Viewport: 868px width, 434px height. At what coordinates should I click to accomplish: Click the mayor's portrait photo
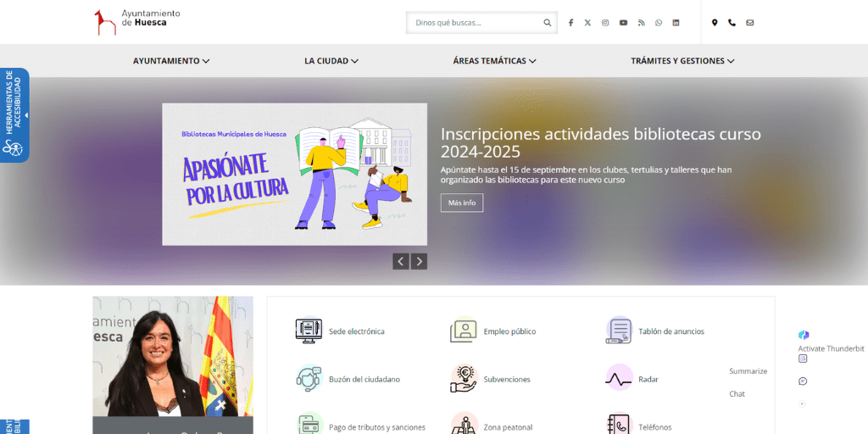coord(173,357)
